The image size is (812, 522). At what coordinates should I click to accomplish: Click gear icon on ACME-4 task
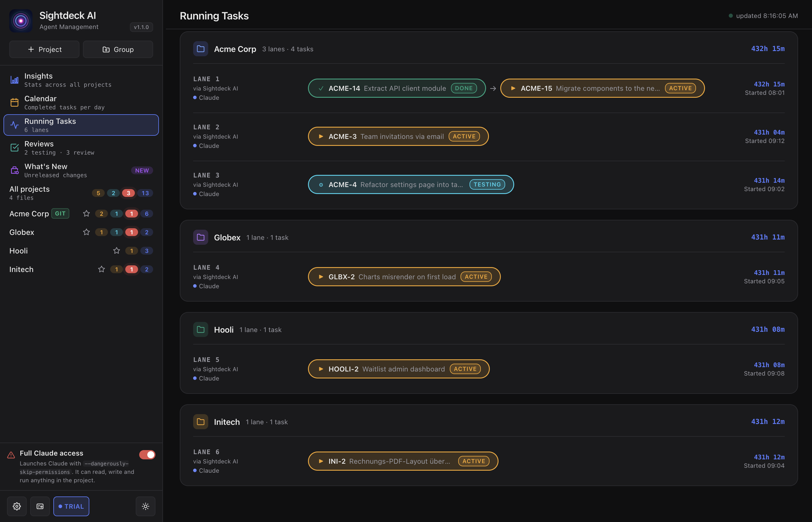[x=321, y=185]
